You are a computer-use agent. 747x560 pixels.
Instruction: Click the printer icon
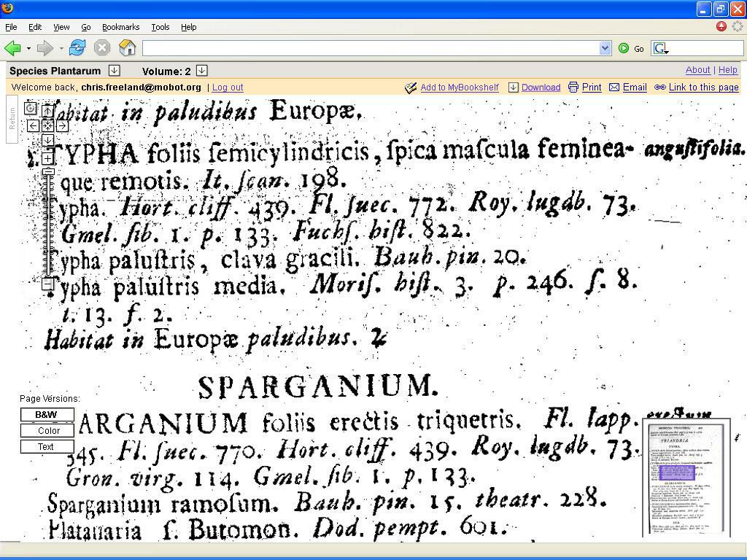(x=573, y=87)
